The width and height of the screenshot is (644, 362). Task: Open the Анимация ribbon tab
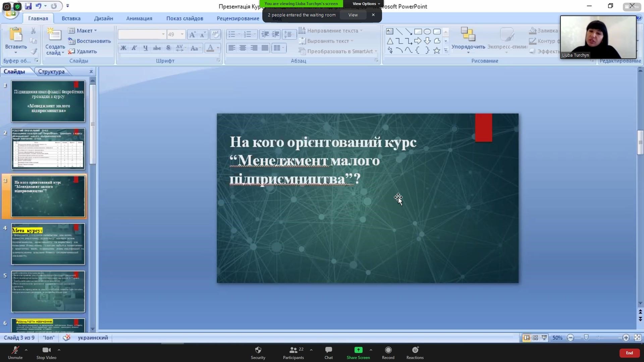(x=139, y=18)
